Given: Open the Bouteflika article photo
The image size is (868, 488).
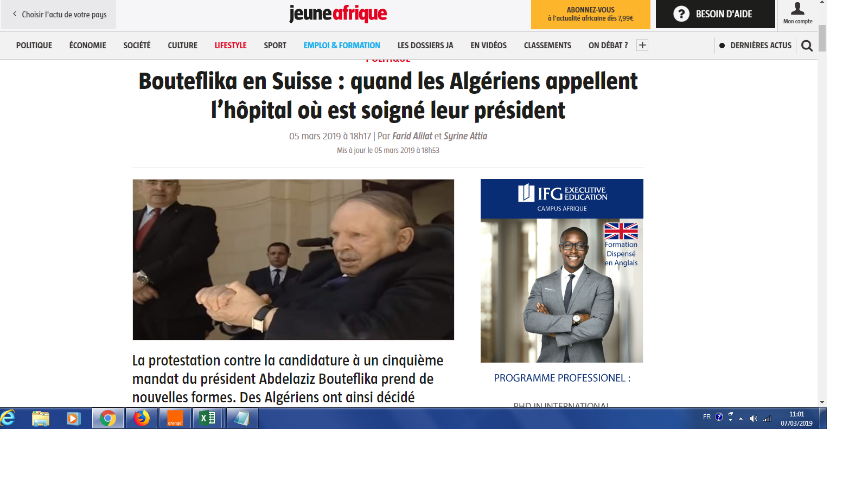Looking at the screenshot, I should tap(293, 260).
